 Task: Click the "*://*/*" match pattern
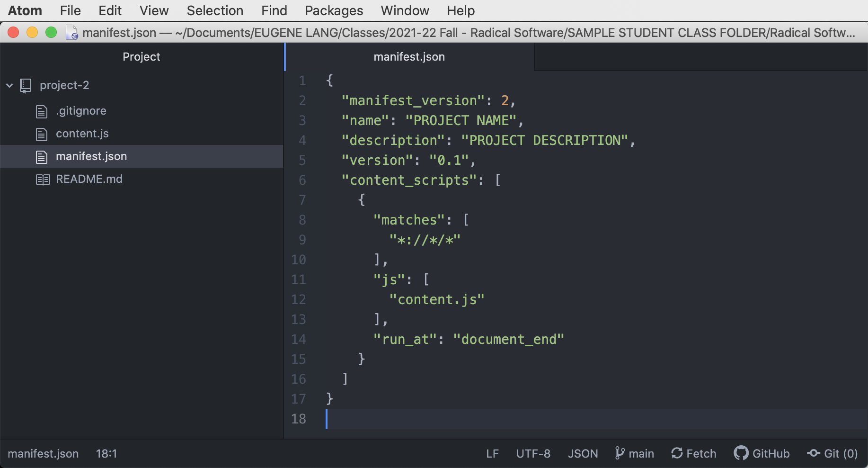(425, 240)
